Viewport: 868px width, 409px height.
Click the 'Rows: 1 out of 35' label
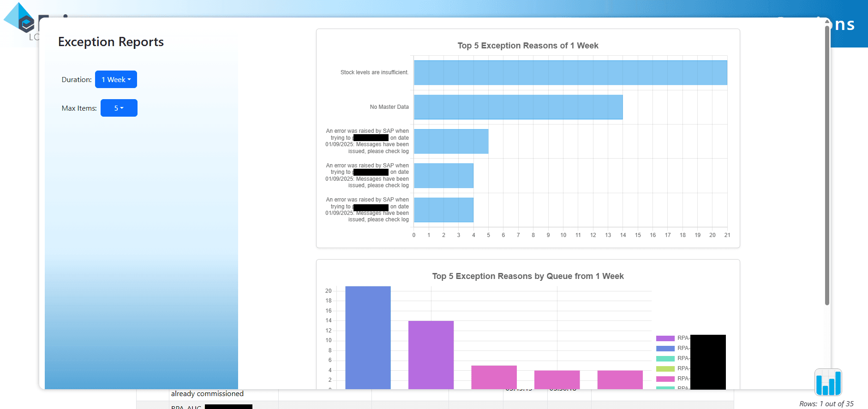pos(826,404)
